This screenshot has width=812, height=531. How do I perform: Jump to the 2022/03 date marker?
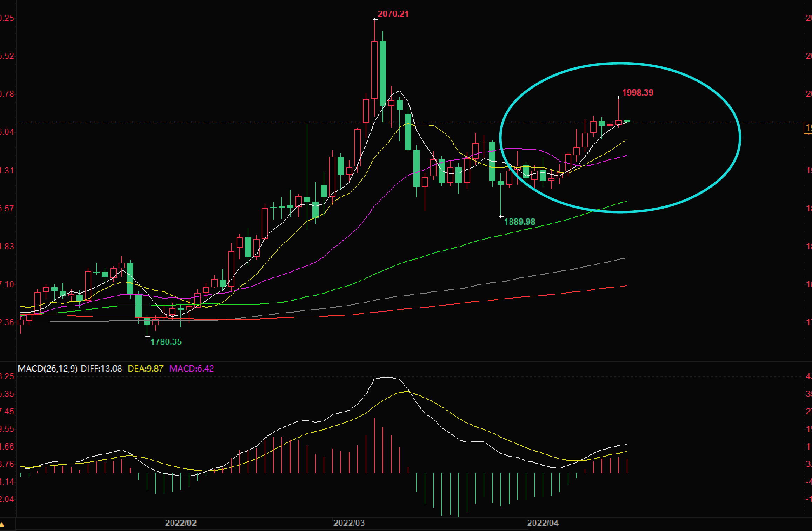point(349,523)
